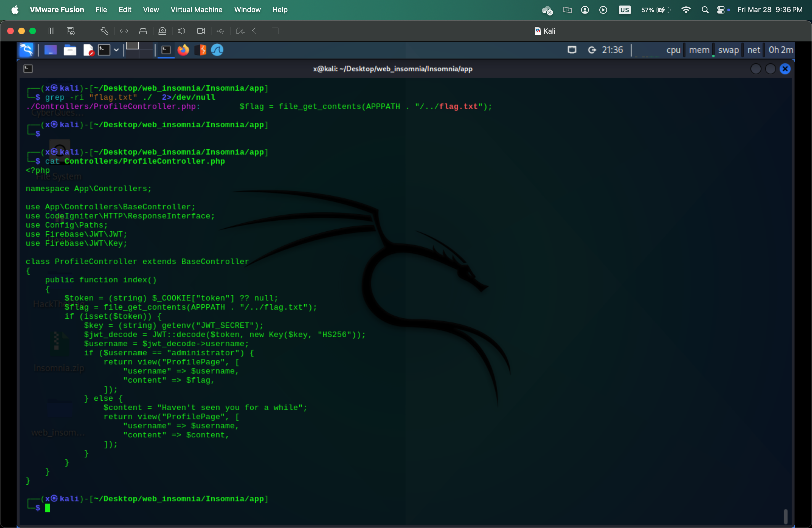Open macOS Control Center toggles icon
The width and height of the screenshot is (812, 528).
click(x=721, y=10)
